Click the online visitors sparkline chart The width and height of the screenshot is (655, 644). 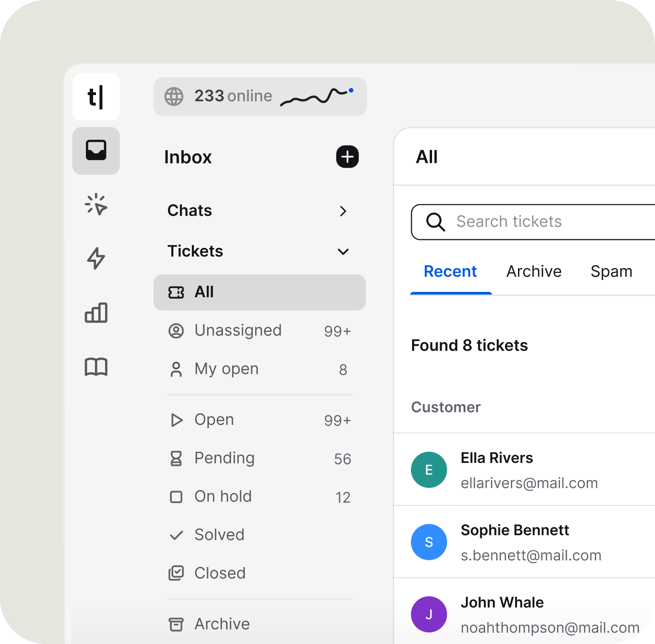(317, 96)
